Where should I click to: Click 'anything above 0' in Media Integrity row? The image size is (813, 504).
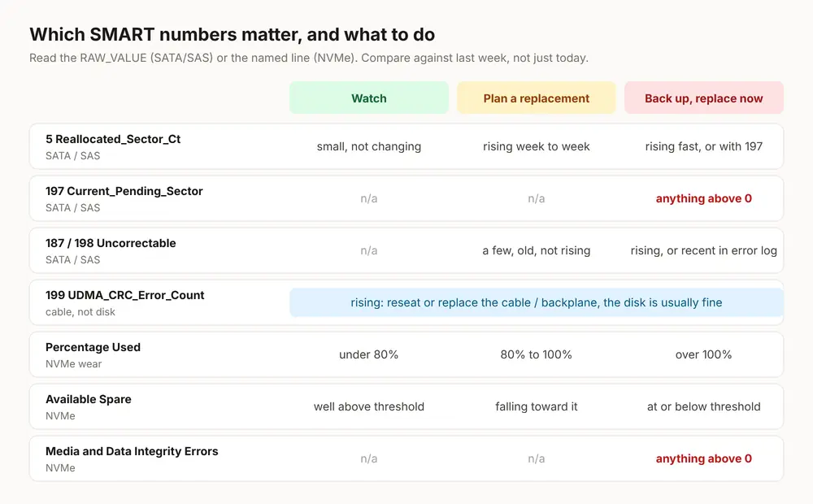tap(703, 458)
